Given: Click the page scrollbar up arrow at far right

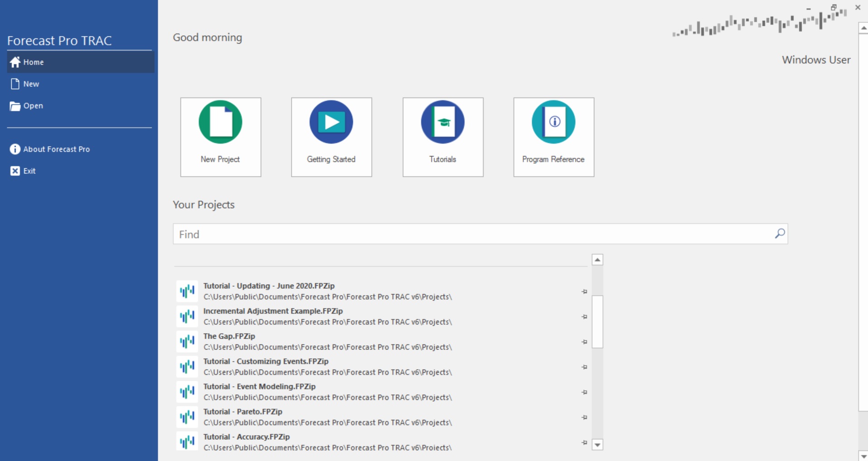Looking at the screenshot, I should [863, 28].
